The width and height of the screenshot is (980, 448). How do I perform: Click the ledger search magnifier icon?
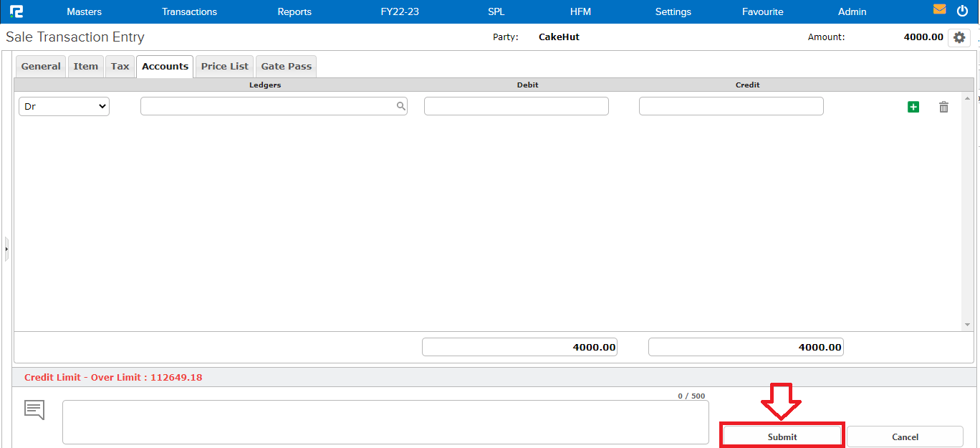[400, 105]
